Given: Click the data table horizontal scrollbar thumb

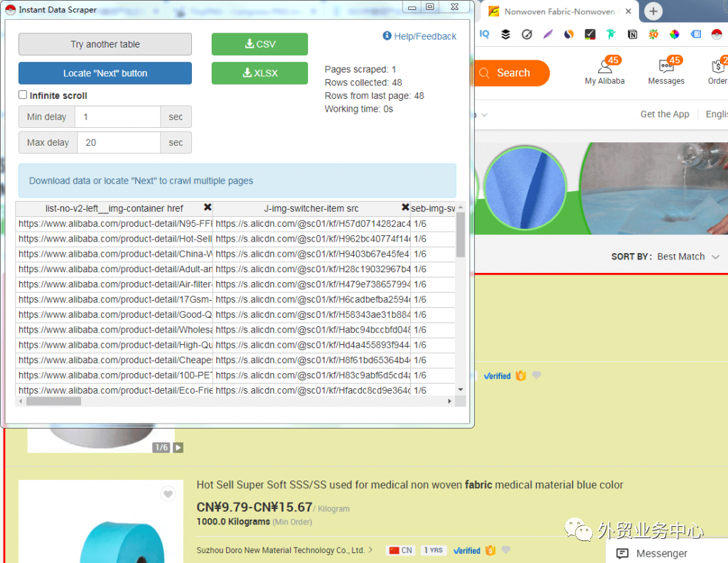Looking at the screenshot, I should (x=53, y=401).
